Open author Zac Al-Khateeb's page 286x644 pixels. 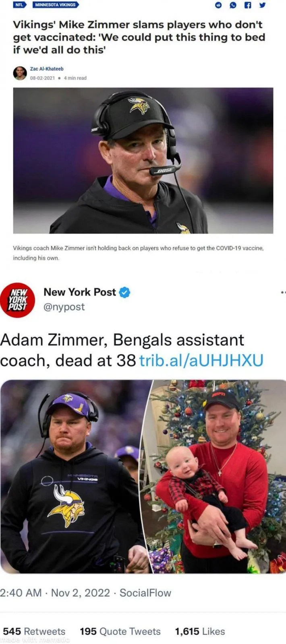[x=47, y=69]
